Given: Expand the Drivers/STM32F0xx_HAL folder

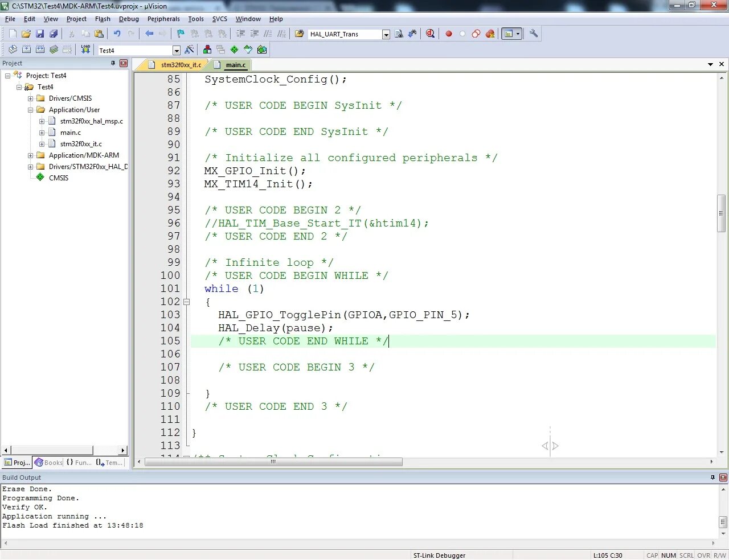Looking at the screenshot, I should tap(30, 167).
